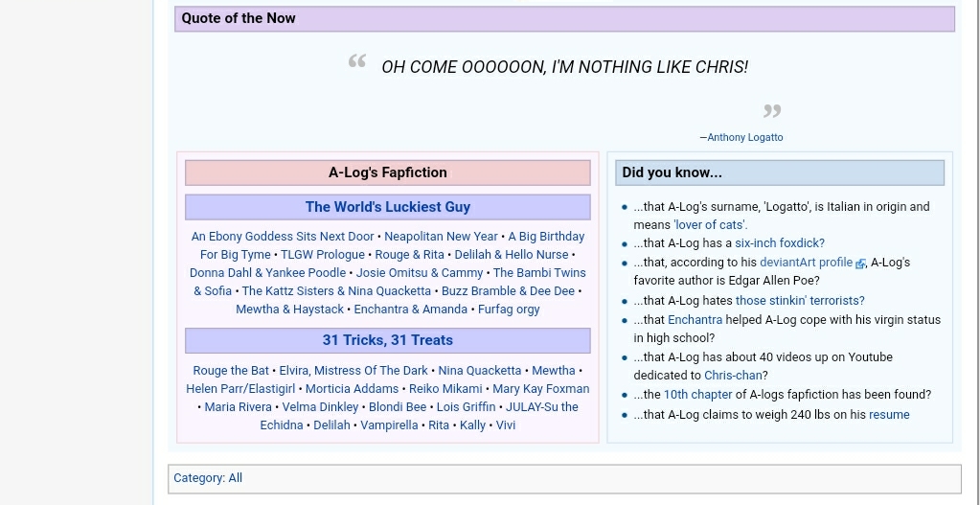The height and width of the screenshot is (505, 980).
Task: Click the Chris-chan link
Action: coord(733,376)
